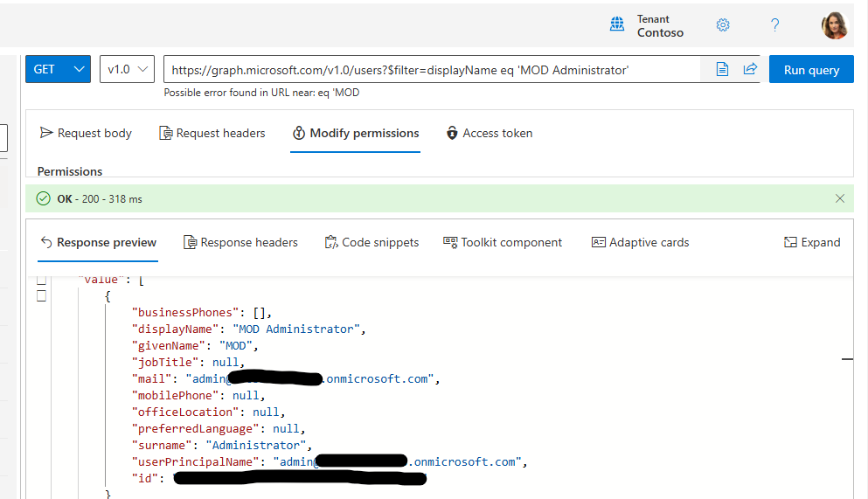
Task: Select the Response preview tab
Action: (x=98, y=243)
